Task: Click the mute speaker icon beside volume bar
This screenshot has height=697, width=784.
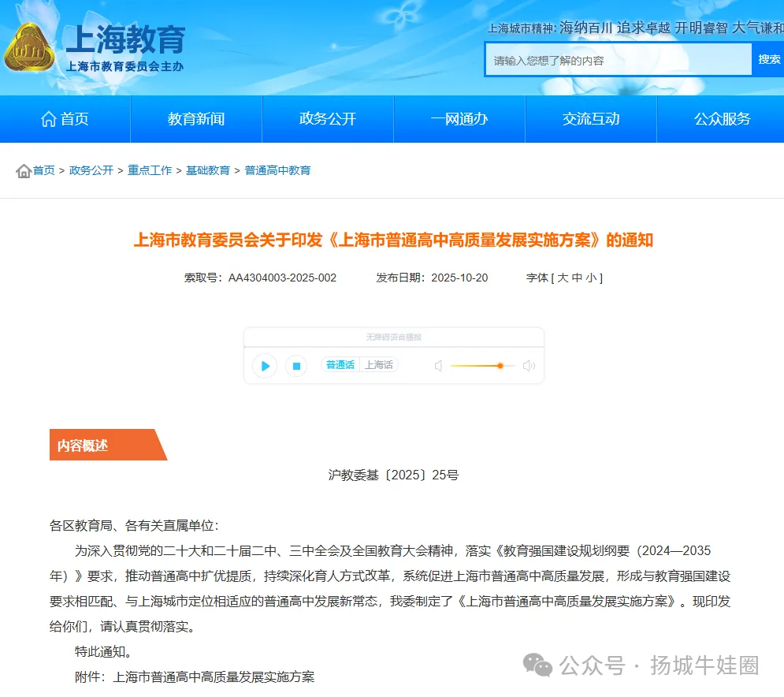Action: pyautogui.click(x=438, y=365)
